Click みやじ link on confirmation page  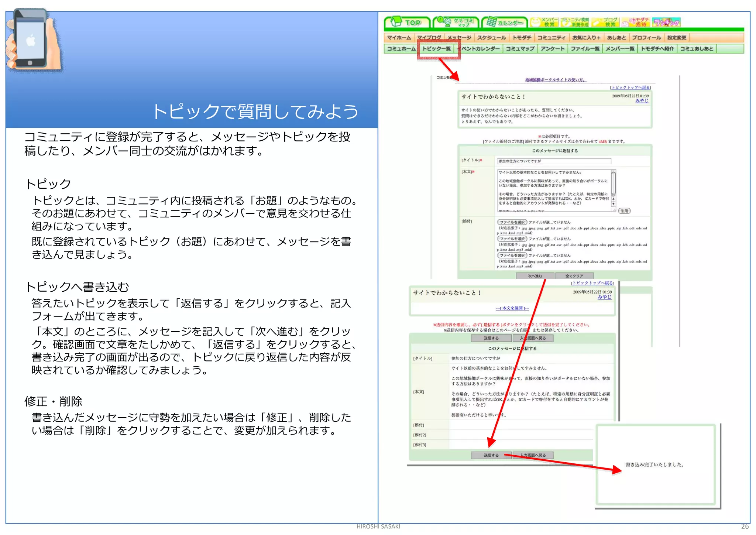click(605, 297)
